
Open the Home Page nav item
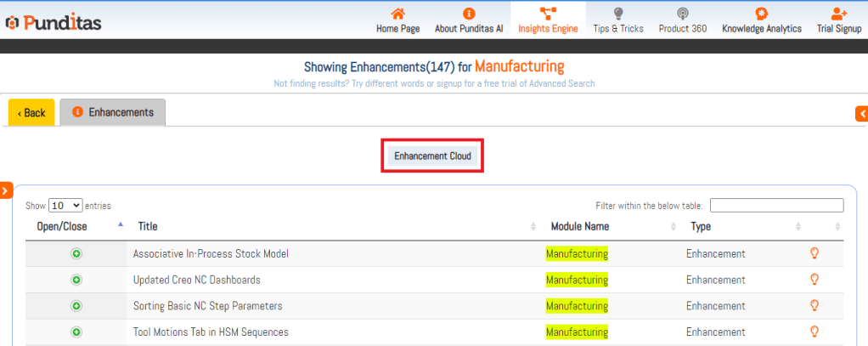[x=397, y=20]
